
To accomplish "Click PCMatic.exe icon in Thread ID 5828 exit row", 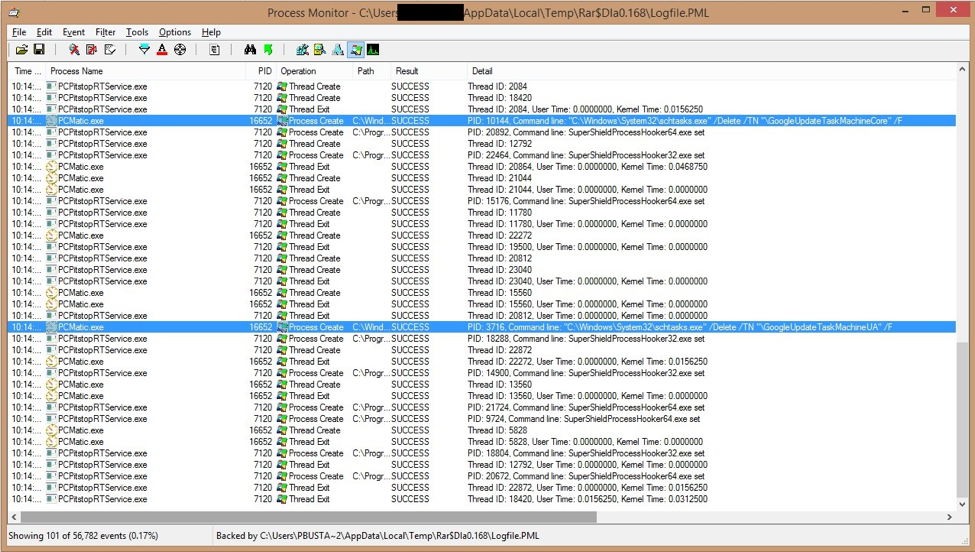I will coord(52,442).
